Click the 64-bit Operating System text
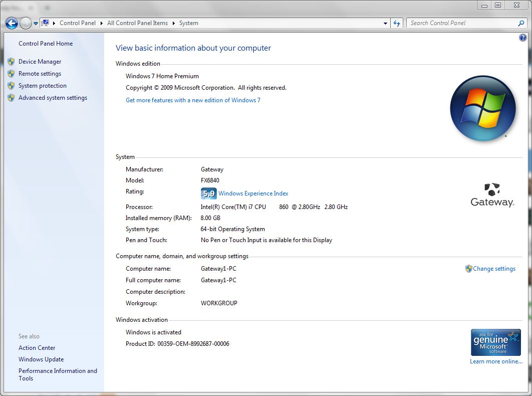This screenshot has width=532, height=396. click(233, 229)
